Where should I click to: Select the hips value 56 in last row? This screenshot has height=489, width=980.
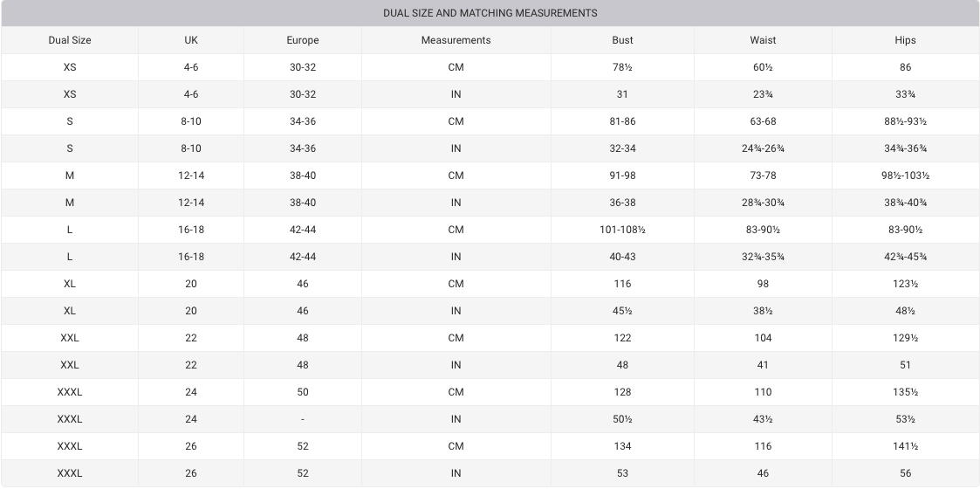(905, 473)
